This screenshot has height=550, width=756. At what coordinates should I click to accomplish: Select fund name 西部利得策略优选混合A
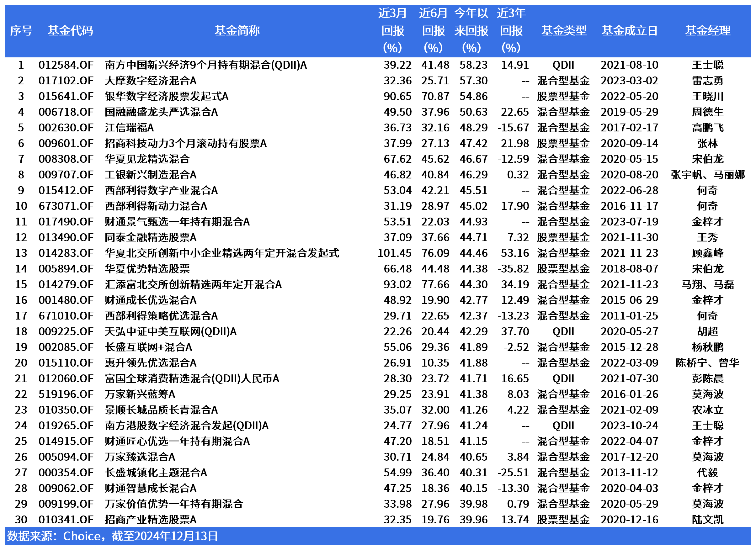pos(161,315)
